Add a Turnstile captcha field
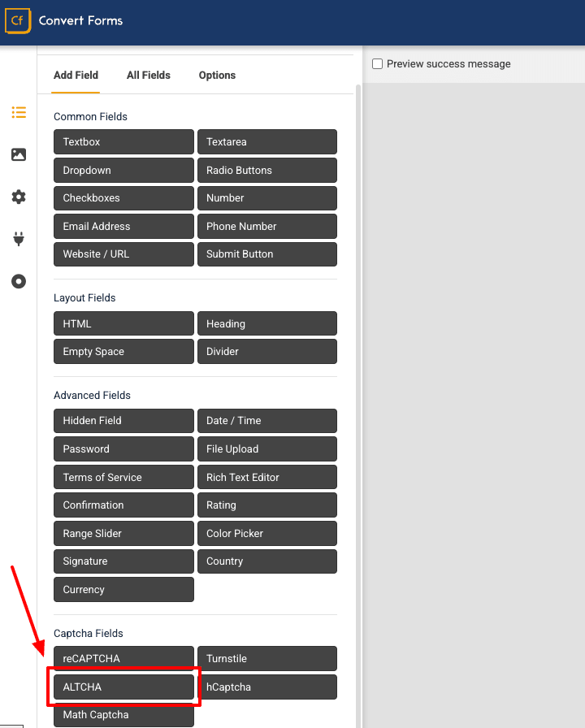This screenshot has width=585, height=728. click(x=267, y=658)
